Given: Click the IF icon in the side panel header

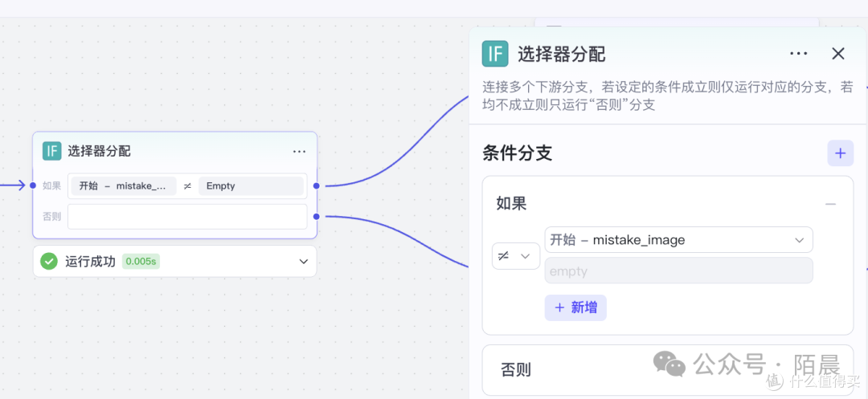Looking at the screenshot, I should [495, 54].
